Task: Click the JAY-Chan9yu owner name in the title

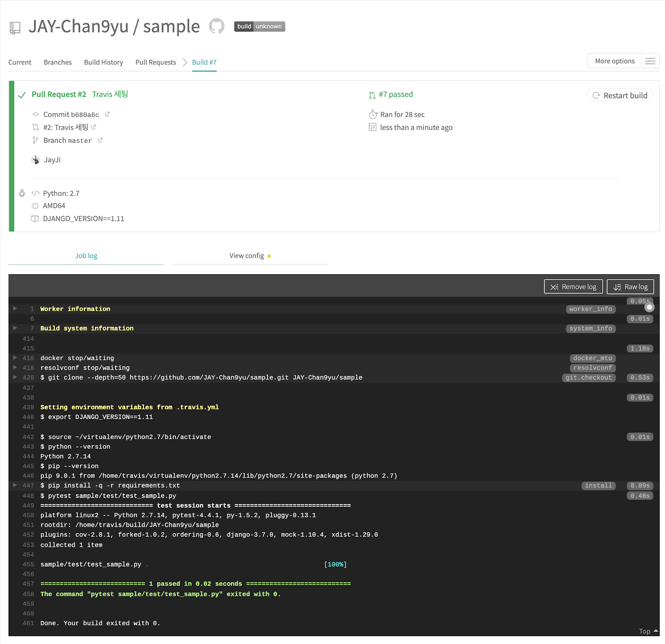Action: (79, 26)
